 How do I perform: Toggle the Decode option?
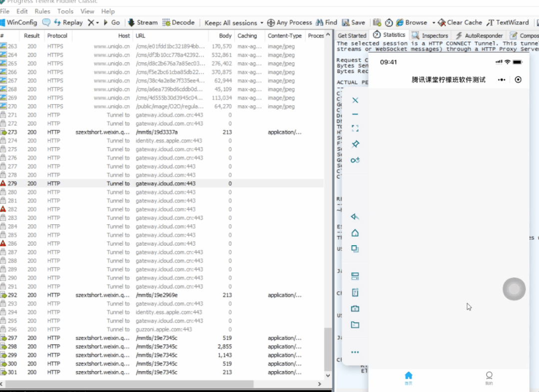[178, 22]
